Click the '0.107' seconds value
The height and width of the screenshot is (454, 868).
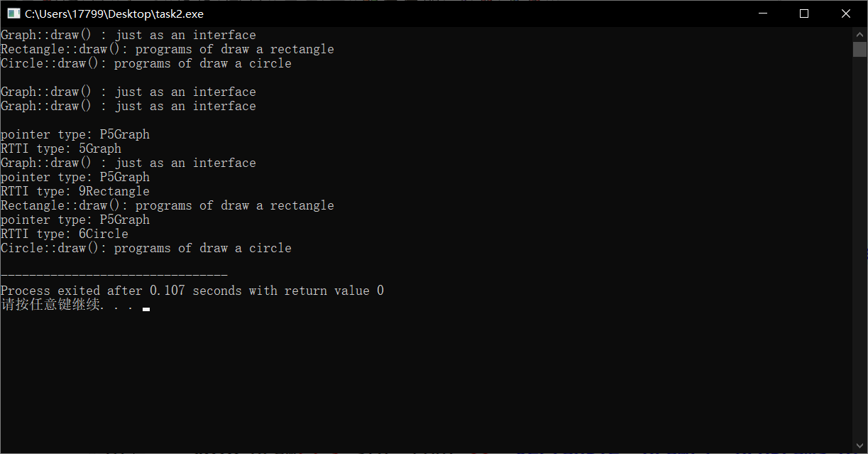point(167,291)
